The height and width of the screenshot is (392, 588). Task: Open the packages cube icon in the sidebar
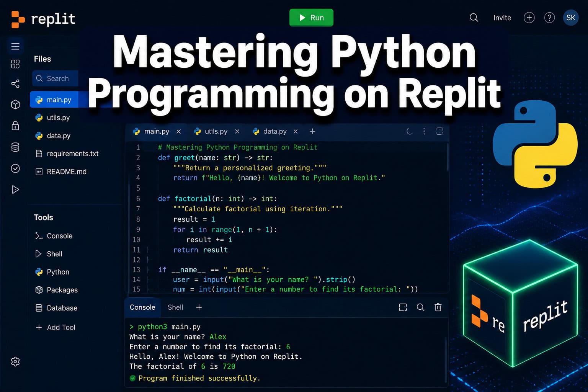tap(15, 105)
